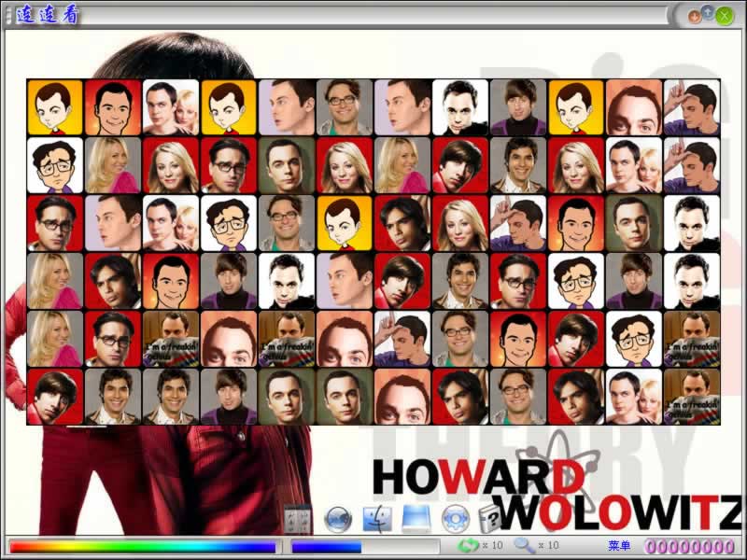The height and width of the screenshot is (560, 747).
Task: Select fourth-row Penny in pink tile
Action: click(55, 282)
